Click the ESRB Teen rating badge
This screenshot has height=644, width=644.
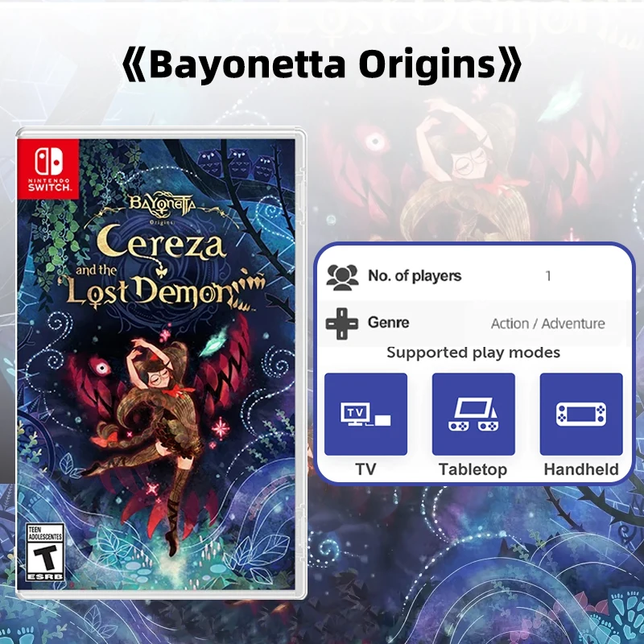(x=45, y=552)
